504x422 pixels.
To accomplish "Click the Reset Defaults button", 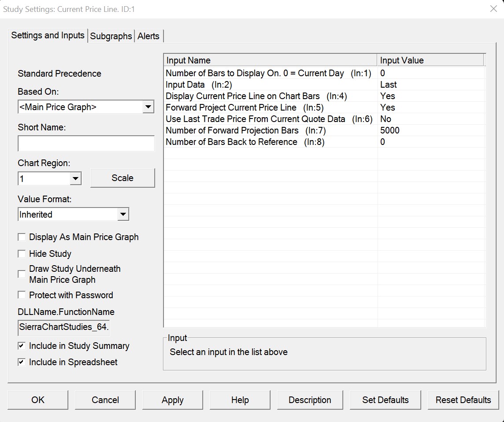I will coord(463,400).
